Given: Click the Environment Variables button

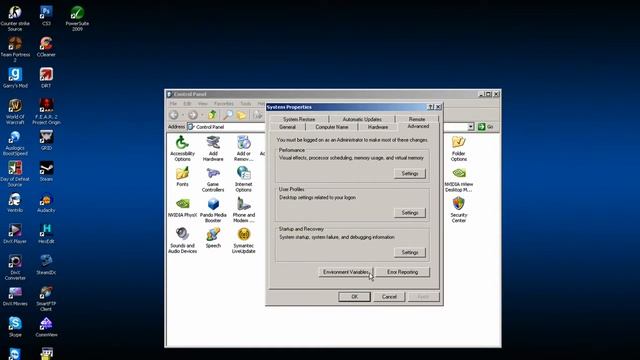Looking at the screenshot, I should pyautogui.click(x=345, y=272).
